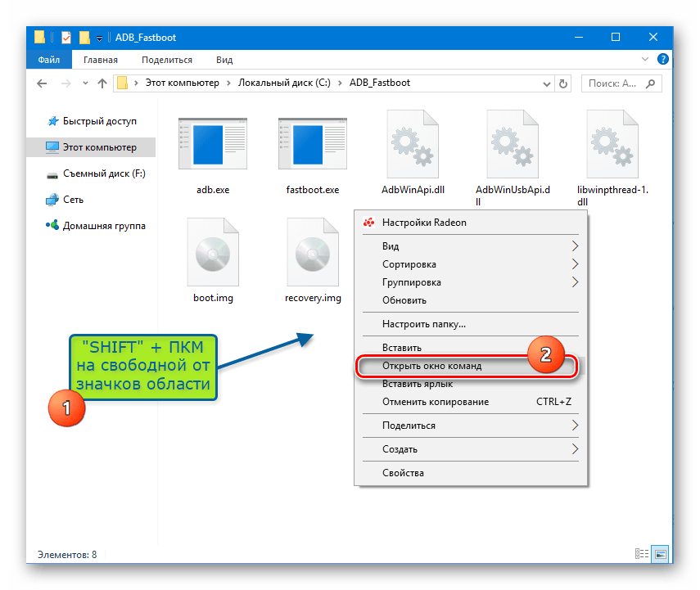Click the folder icon in title bar
The height and width of the screenshot is (590, 700).
click(40, 38)
